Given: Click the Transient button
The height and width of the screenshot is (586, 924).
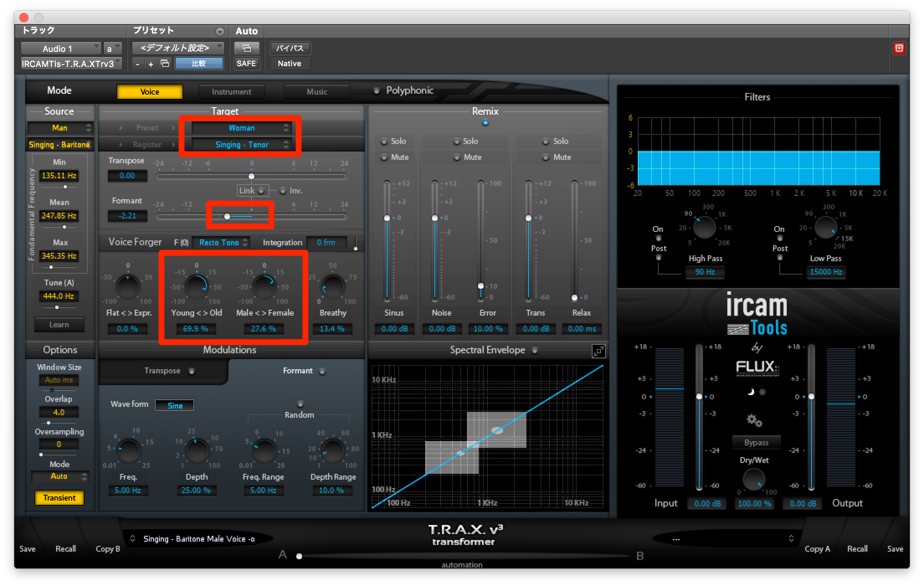Looking at the screenshot, I should (x=59, y=498).
